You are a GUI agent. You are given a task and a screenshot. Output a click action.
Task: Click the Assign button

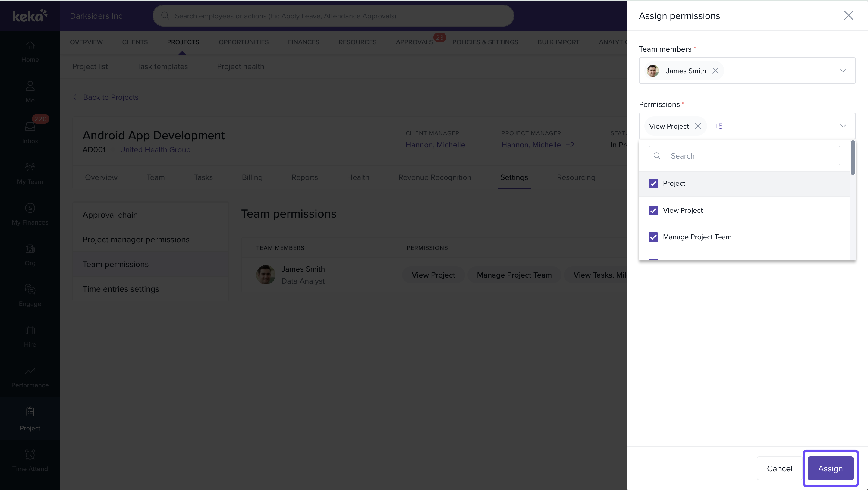tap(830, 468)
